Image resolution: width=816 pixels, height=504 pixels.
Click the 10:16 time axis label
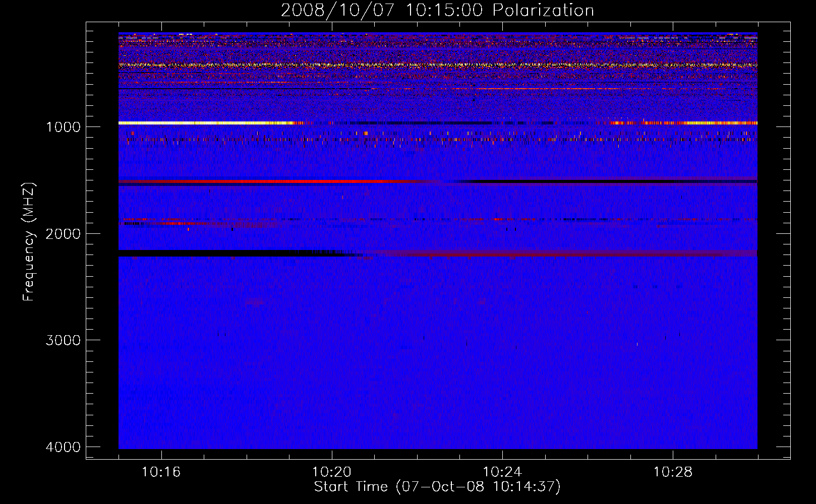[161, 472]
